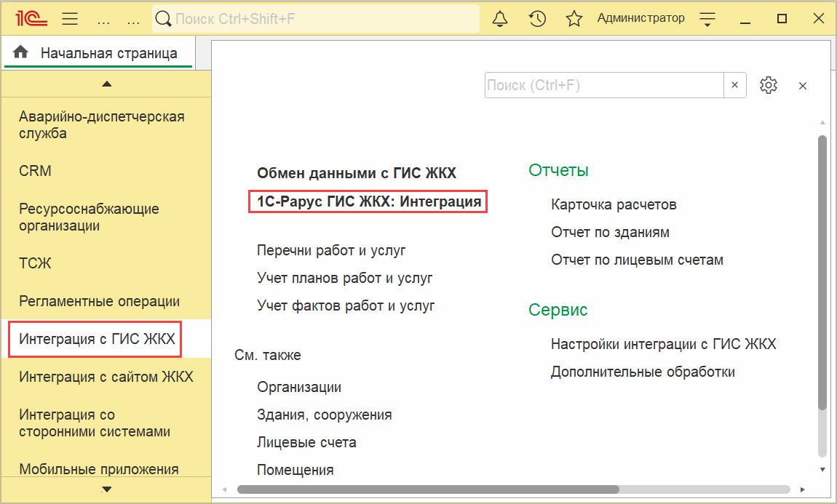Image resolution: width=837 pixels, height=504 pixels.
Task: Click the scroll-down arrow of panel
Action: click(x=822, y=469)
